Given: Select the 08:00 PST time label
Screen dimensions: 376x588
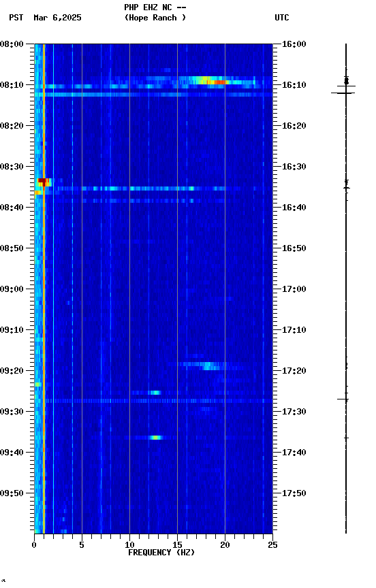Looking at the screenshot, I should pyautogui.click(x=12, y=44).
